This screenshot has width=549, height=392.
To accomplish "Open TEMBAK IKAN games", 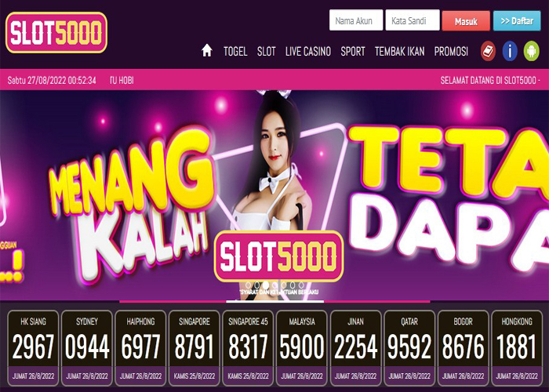I will click(x=399, y=52).
